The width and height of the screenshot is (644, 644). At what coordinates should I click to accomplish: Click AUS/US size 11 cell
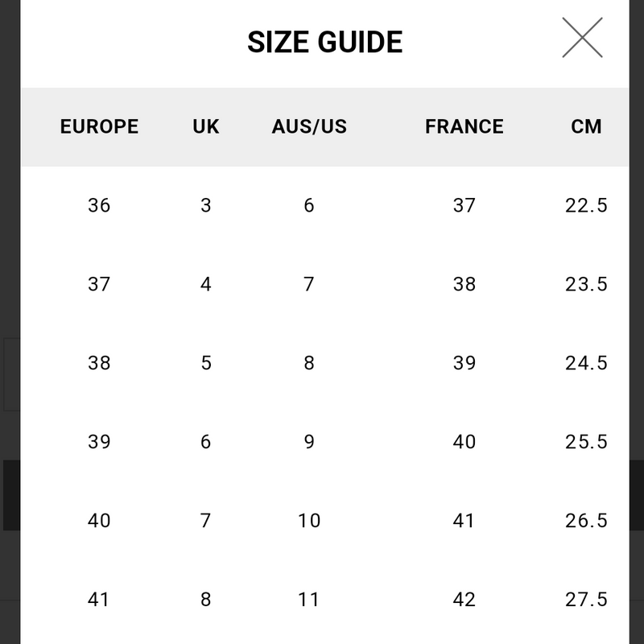309,600
